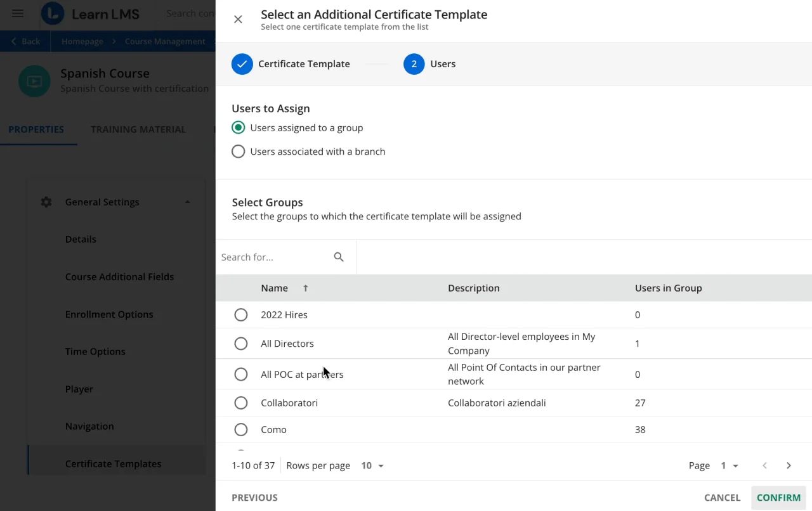The height and width of the screenshot is (511, 812).
Task: Click the search magnifier icon
Action: (x=339, y=257)
